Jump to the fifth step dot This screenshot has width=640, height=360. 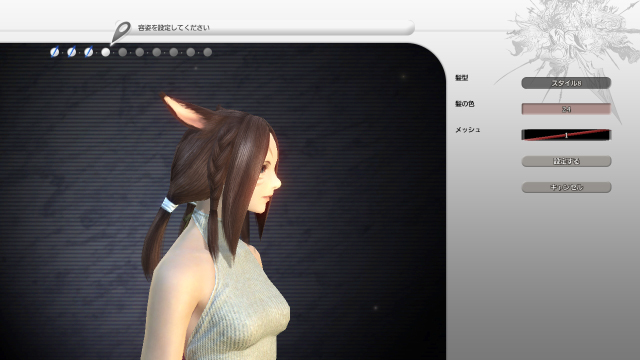click(122, 52)
